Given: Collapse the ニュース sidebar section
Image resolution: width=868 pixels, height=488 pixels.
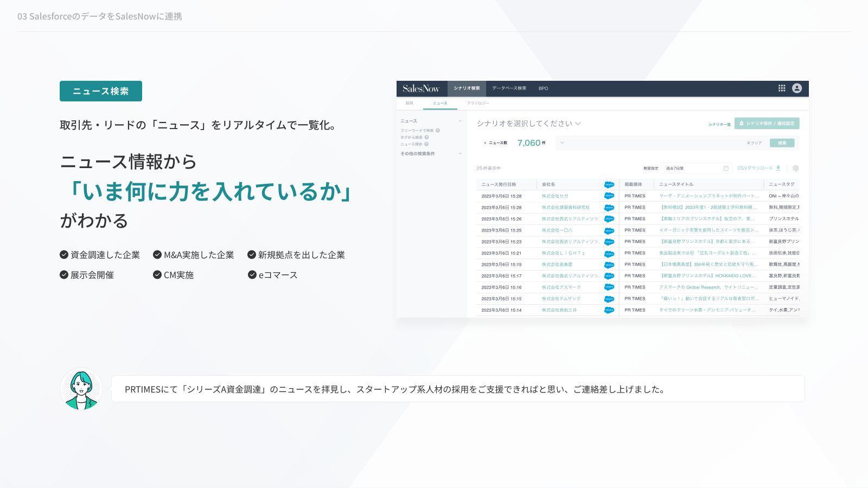Looking at the screenshot, I should [x=460, y=121].
